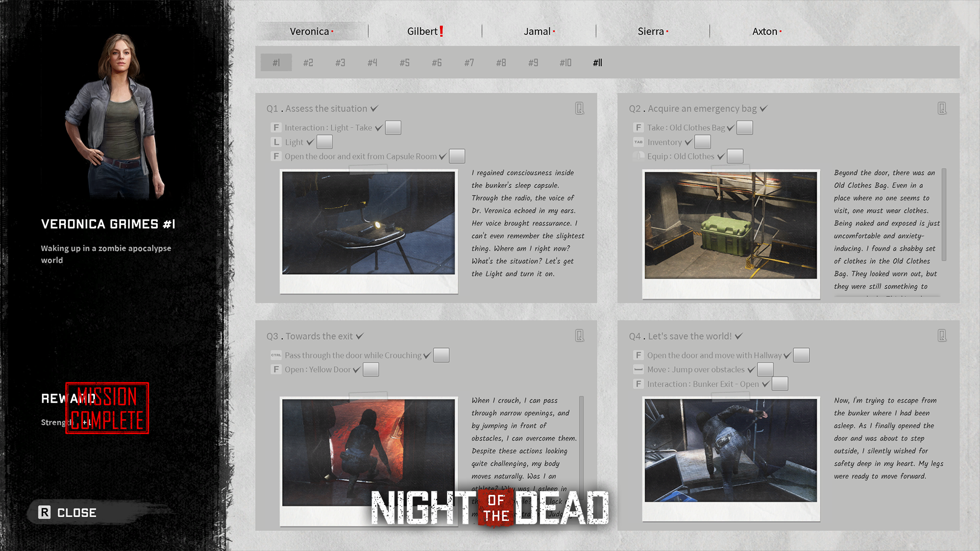The height and width of the screenshot is (551, 980).
Task: Click the R key icon next to Close
Action: pos(45,512)
